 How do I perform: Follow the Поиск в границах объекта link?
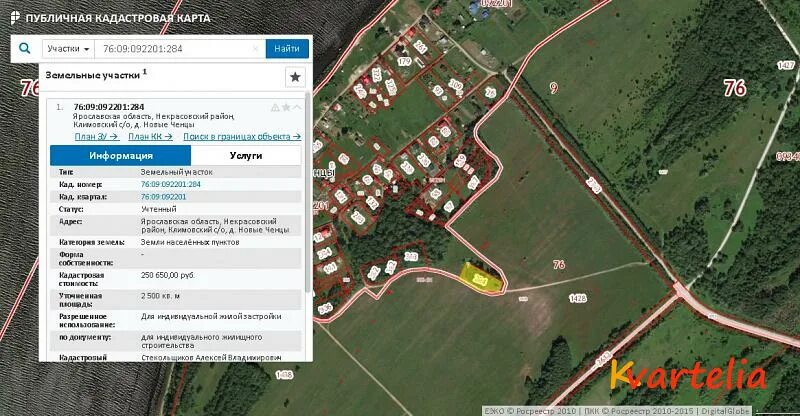[242, 137]
